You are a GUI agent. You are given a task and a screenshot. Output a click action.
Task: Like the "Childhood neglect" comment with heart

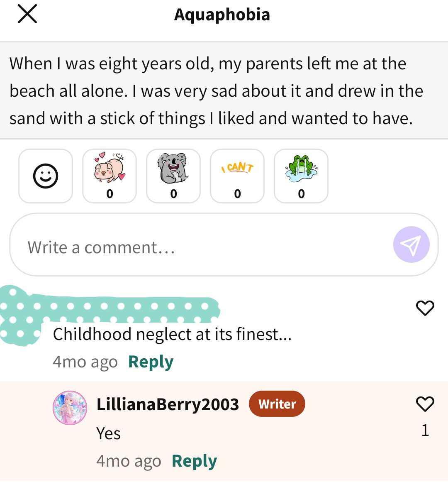(x=425, y=308)
